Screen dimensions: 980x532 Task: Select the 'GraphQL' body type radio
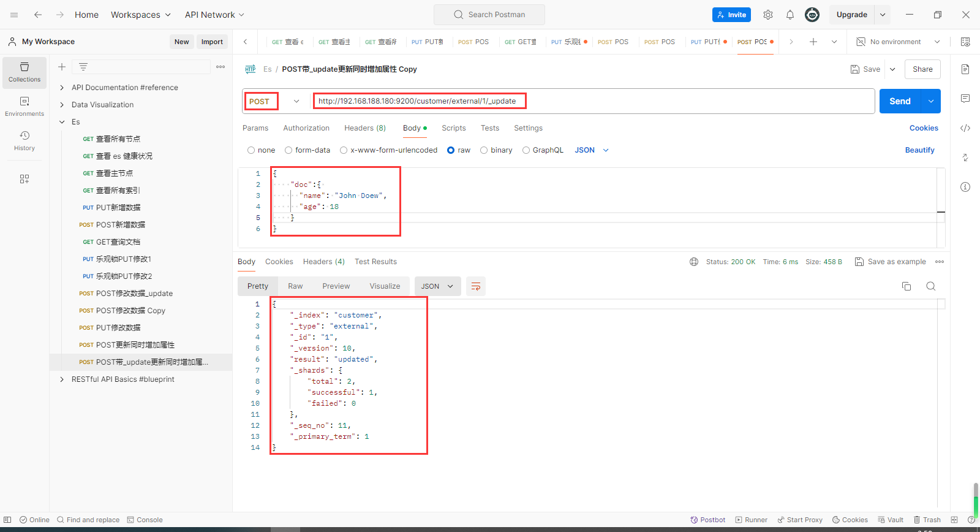526,150
